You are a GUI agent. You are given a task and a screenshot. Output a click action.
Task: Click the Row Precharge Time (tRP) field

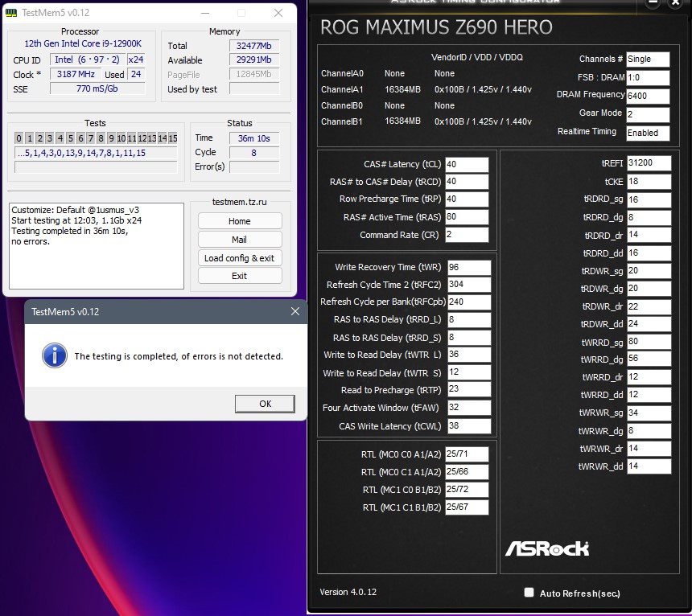[x=467, y=199]
